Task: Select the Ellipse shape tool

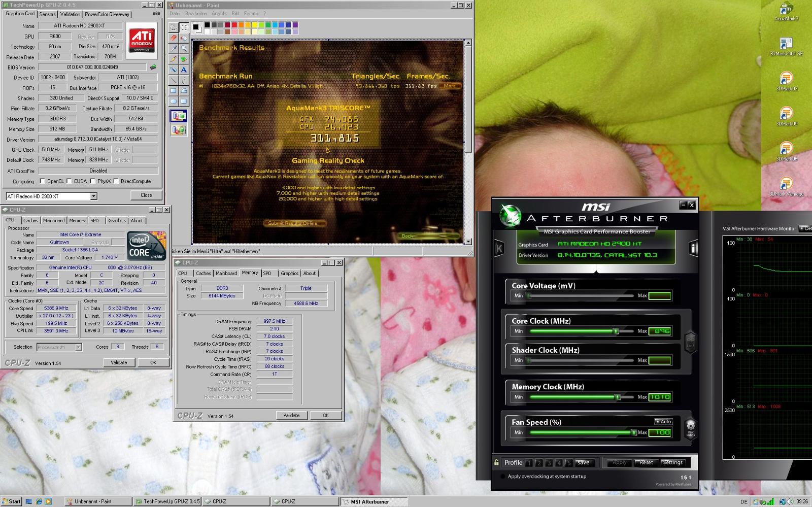Action: coord(174,102)
